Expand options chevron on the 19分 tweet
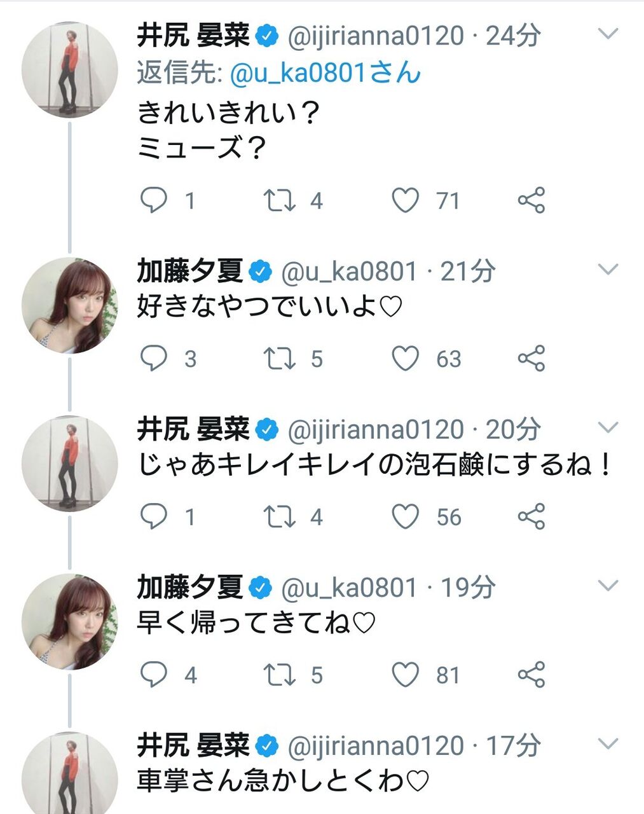The height and width of the screenshot is (814, 644). point(608,586)
